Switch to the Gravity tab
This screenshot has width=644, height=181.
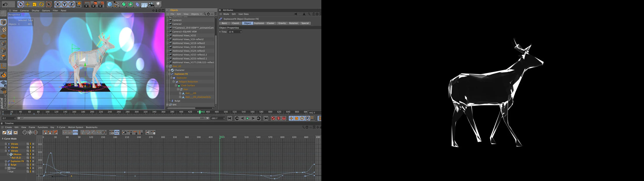click(282, 23)
